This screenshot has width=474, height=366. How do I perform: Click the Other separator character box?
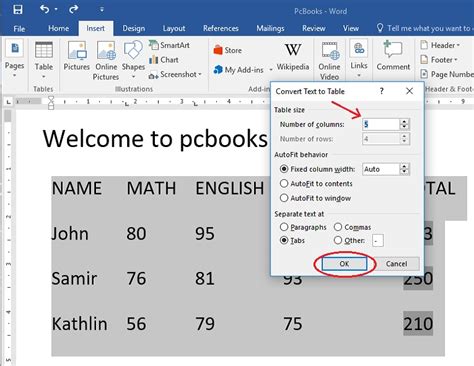(378, 241)
